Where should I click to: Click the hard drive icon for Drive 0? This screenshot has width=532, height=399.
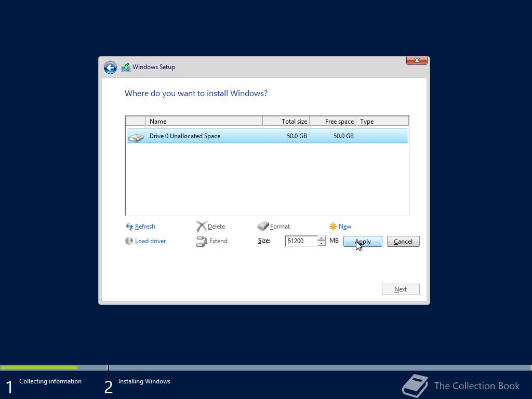(136, 137)
